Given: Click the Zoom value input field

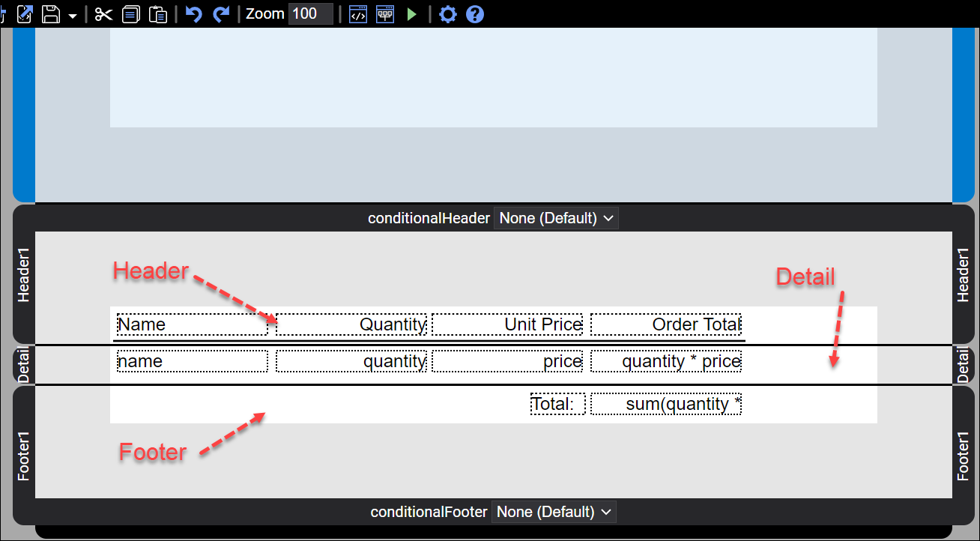Looking at the screenshot, I should click(x=310, y=14).
